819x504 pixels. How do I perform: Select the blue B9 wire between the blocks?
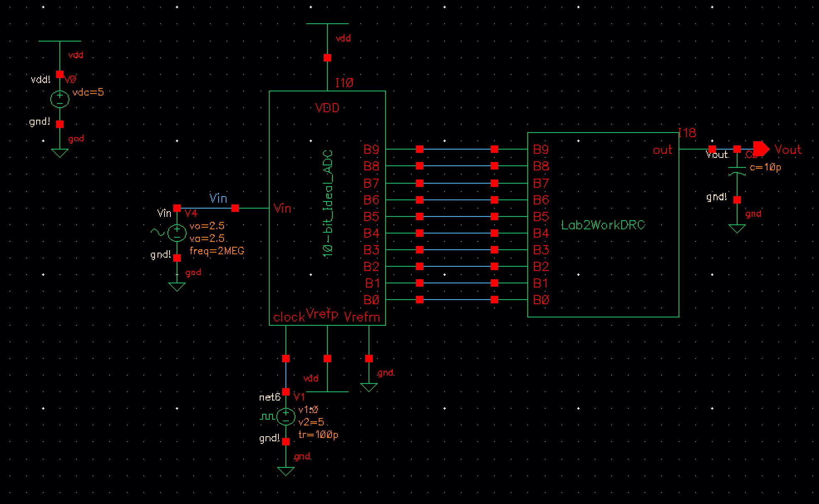(x=457, y=149)
